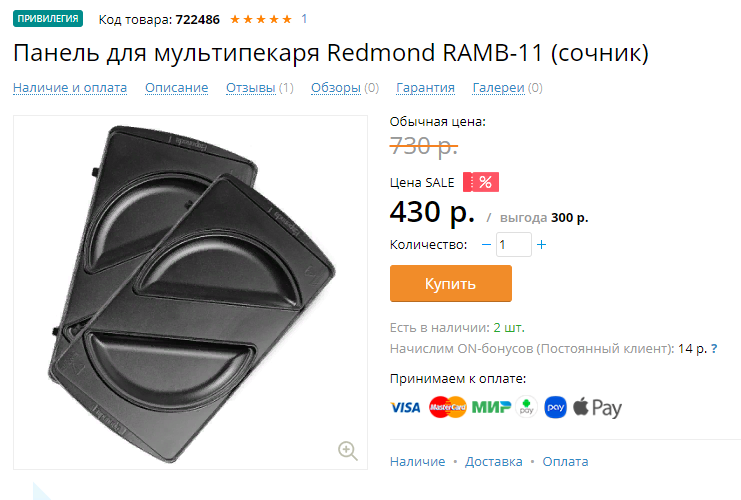
Task: Click the five-star rating
Action: tap(261, 19)
